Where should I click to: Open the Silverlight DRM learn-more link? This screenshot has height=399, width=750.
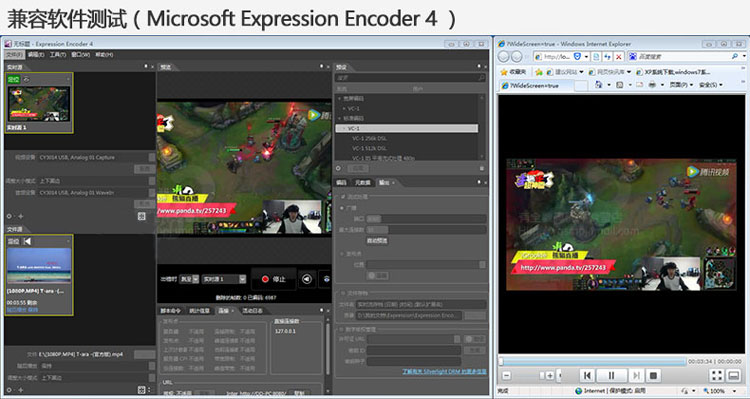tap(444, 371)
